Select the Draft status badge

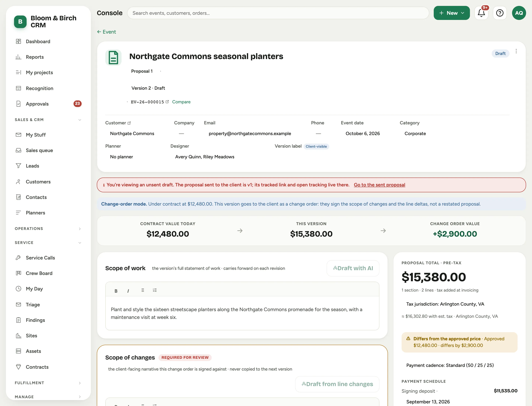pyautogui.click(x=500, y=53)
